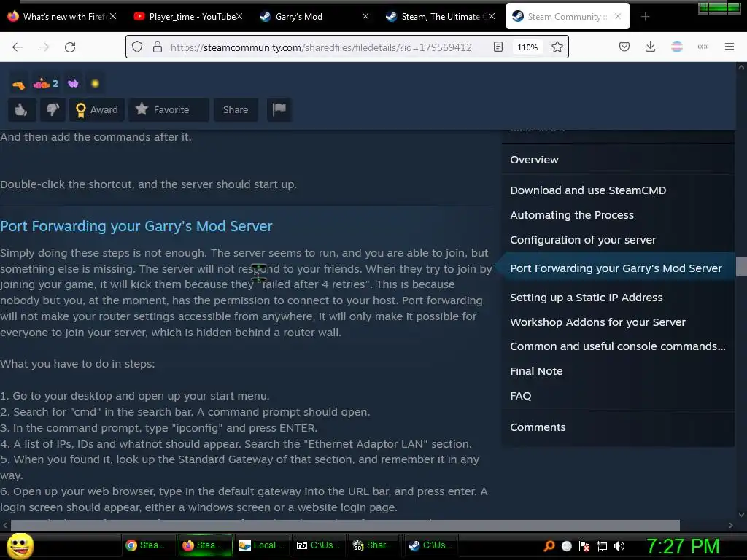Open the Award dialog for this guide
Viewport: 747px width, 560px height.
click(x=97, y=109)
